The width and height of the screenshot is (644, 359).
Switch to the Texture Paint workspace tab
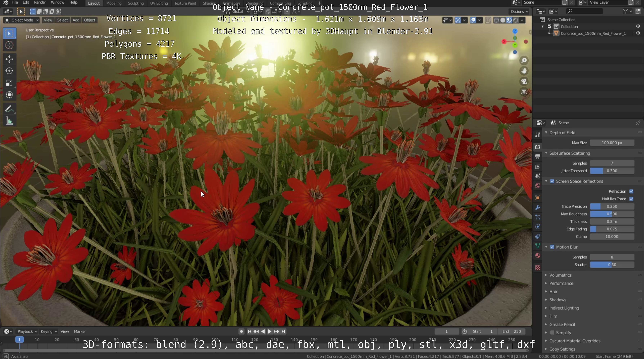click(x=185, y=3)
